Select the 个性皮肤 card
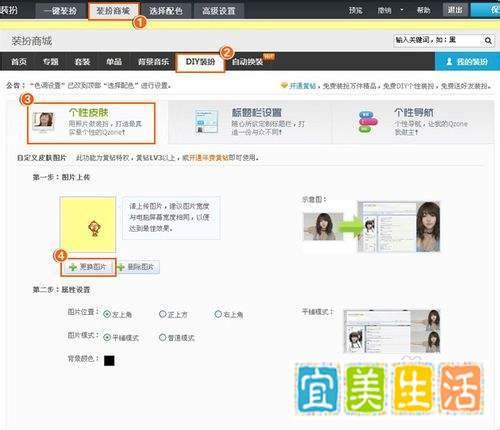 click(91, 123)
